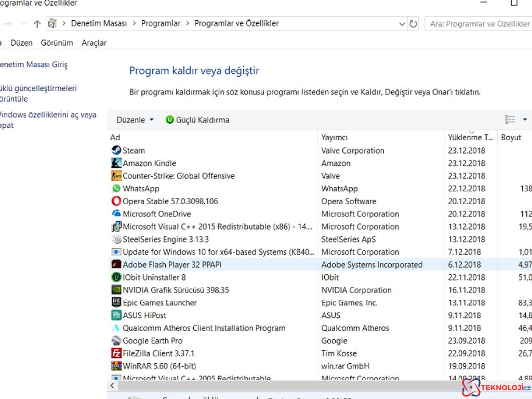This screenshot has height=399, width=532.
Task: Click the search field for Programlar ve Özellikler
Action: [478, 24]
